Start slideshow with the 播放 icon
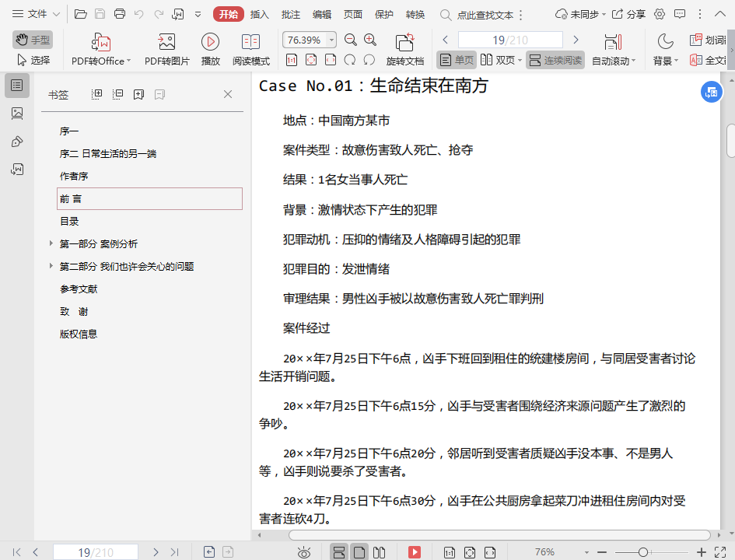The image size is (735, 560). tap(210, 42)
